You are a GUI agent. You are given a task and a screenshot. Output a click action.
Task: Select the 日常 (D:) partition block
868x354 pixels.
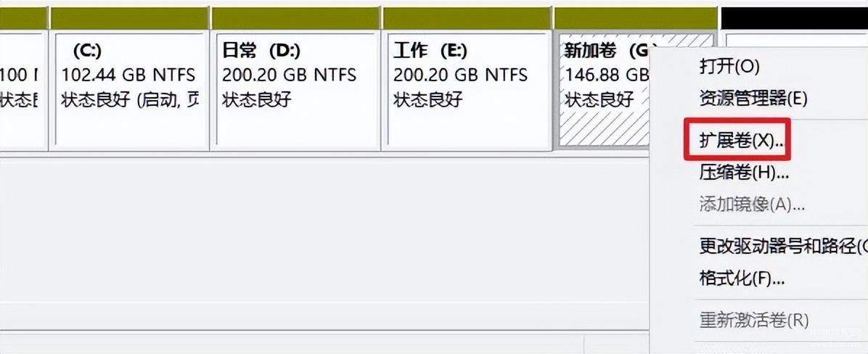click(295, 91)
